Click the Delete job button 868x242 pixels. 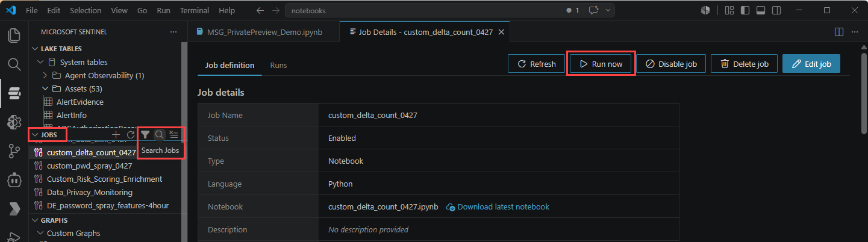point(744,64)
